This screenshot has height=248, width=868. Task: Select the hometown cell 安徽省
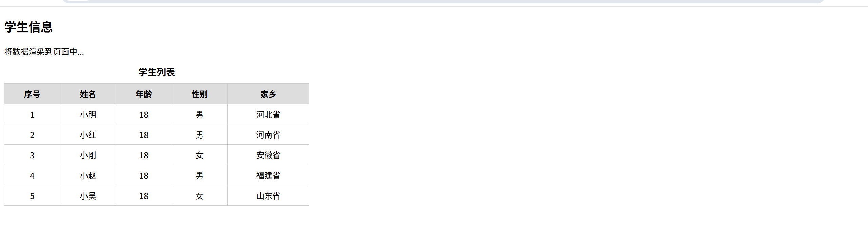tap(268, 155)
